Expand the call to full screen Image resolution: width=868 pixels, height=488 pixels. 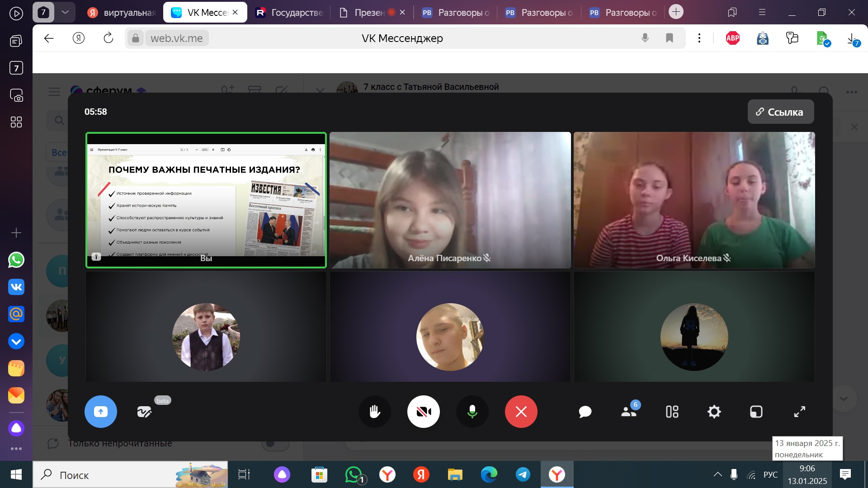tap(800, 412)
